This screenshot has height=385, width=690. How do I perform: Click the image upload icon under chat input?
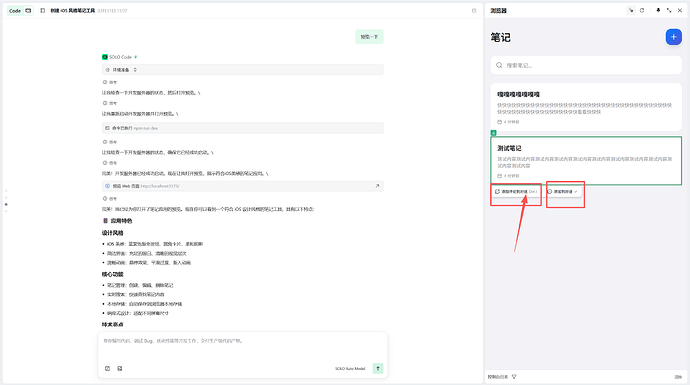click(x=120, y=368)
